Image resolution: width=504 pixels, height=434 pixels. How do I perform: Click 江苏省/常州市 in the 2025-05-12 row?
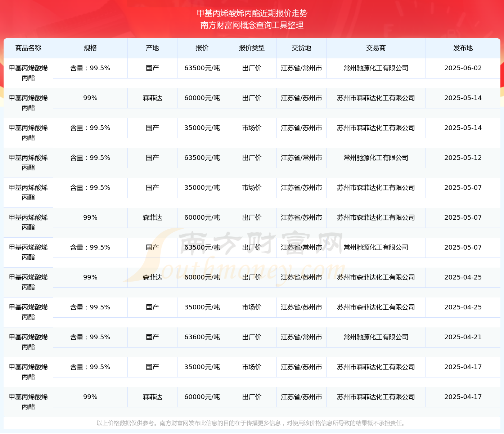(301, 158)
